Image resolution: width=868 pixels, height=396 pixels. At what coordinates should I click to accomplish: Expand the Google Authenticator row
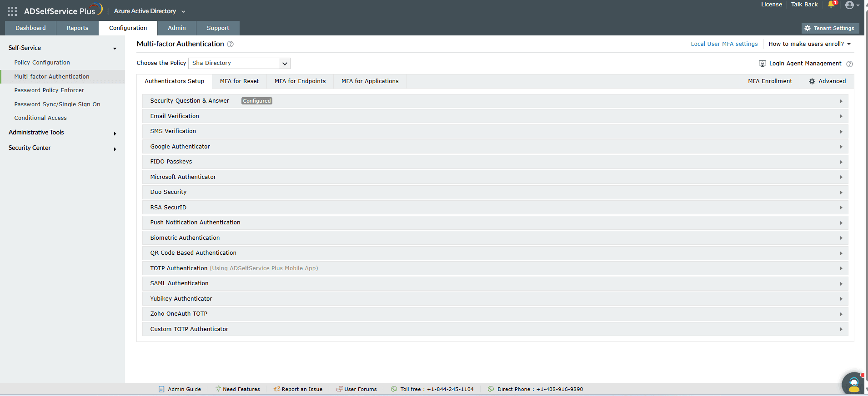click(495, 147)
